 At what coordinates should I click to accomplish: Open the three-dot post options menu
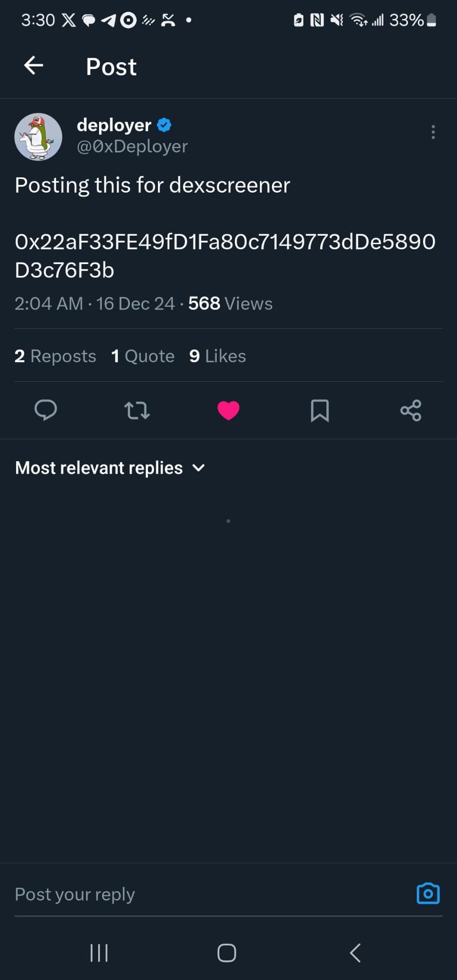[x=433, y=132]
